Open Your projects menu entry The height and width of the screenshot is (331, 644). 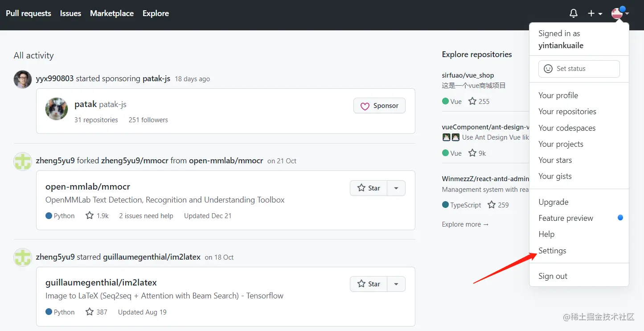point(579,144)
